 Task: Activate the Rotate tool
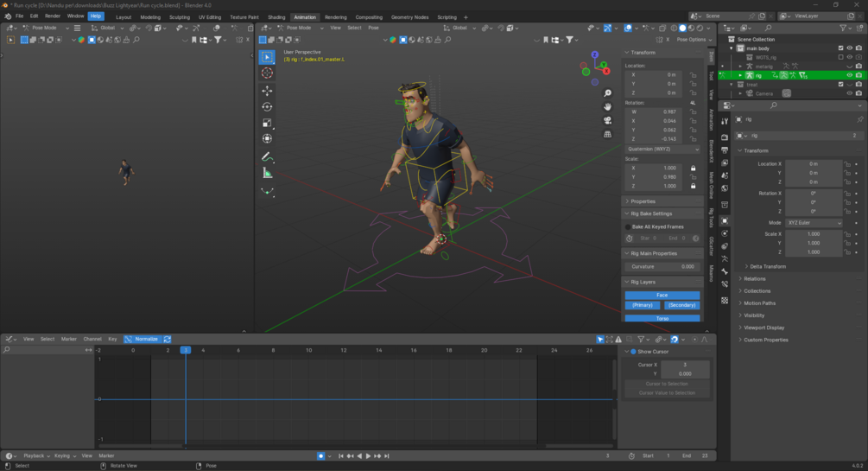[268, 107]
